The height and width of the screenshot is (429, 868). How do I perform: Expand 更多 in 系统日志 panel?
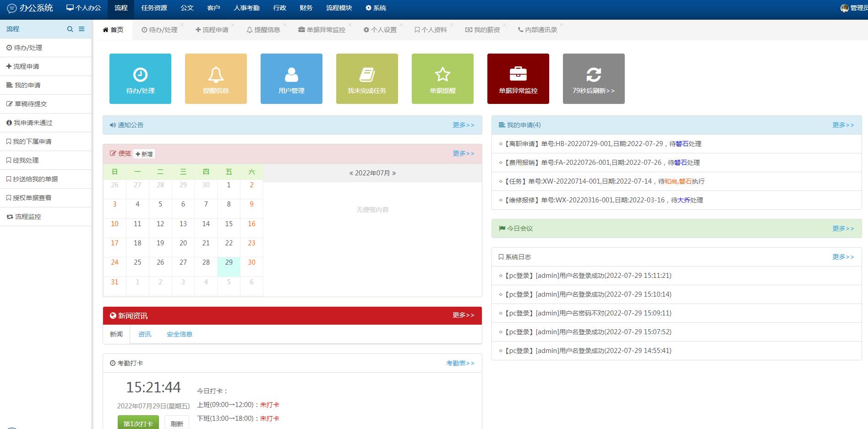tap(843, 257)
